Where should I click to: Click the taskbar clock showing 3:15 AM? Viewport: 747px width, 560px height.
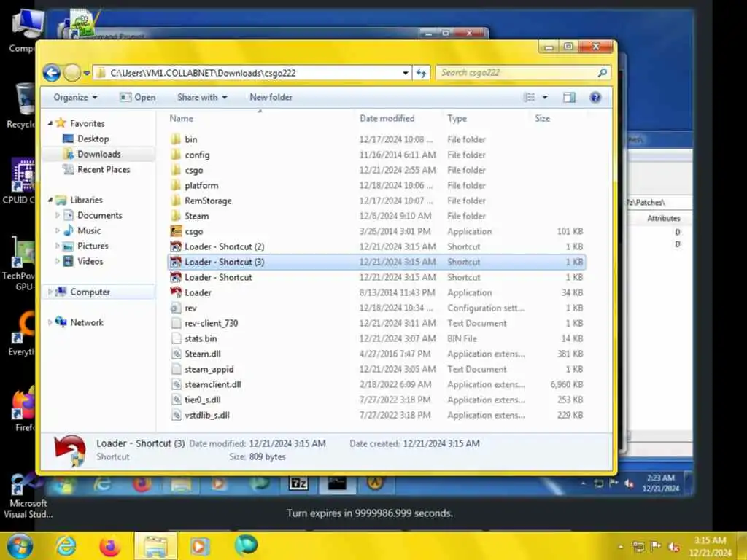click(710, 546)
